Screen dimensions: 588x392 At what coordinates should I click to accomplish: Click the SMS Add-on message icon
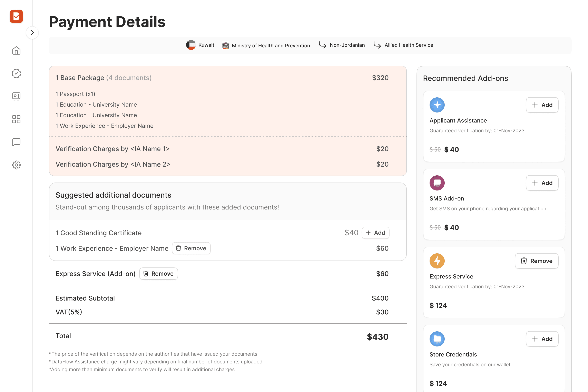(437, 183)
